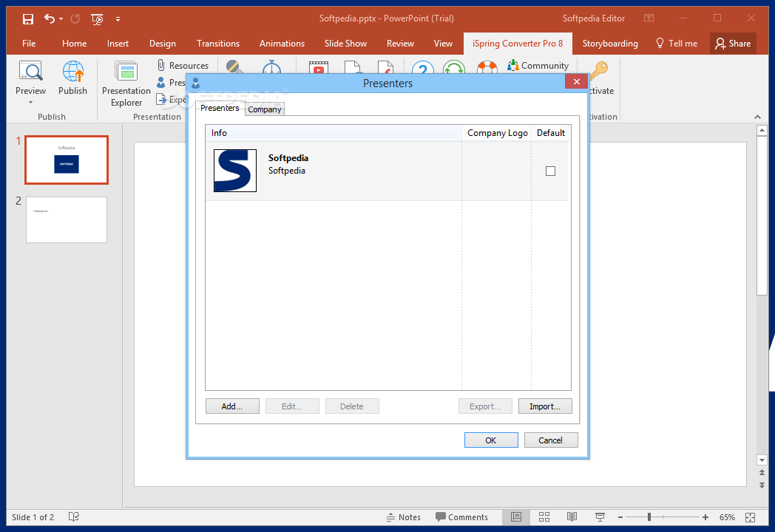775x532 pixels.
Task: Select the iSpring Converter Pro 8 tab
Action: point(518,44)
